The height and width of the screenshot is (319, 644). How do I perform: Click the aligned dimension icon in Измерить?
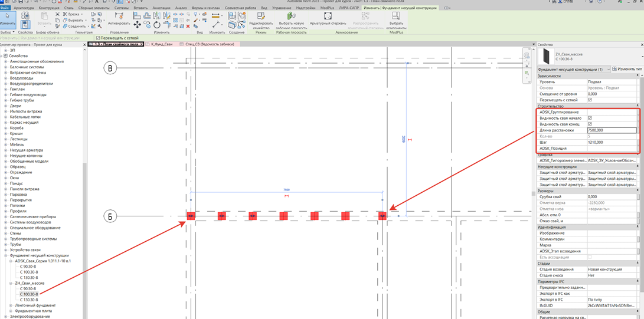click(x=214, y=25)
